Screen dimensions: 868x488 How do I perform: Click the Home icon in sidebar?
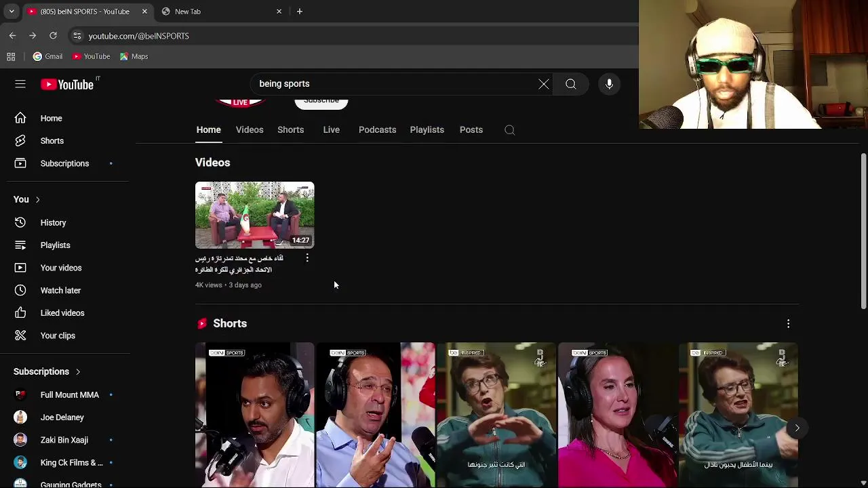click(20, 118)
